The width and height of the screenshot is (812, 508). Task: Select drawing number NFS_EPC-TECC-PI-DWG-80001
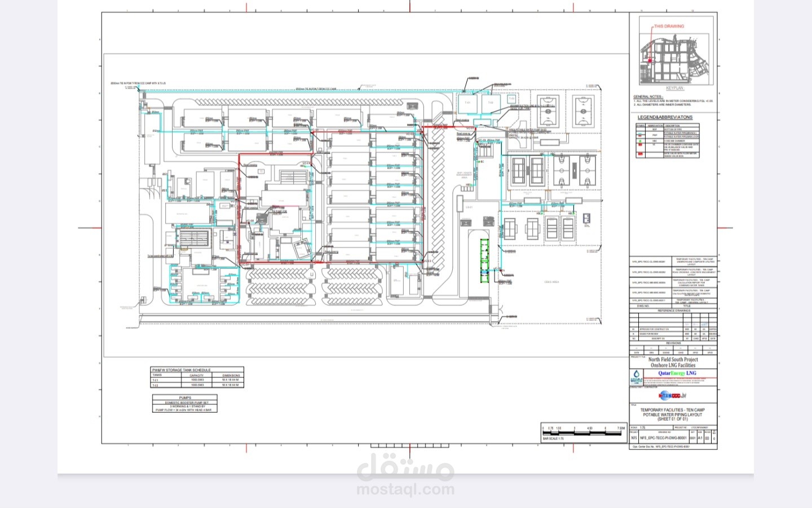pyautogui.click(x=664, y=438)
